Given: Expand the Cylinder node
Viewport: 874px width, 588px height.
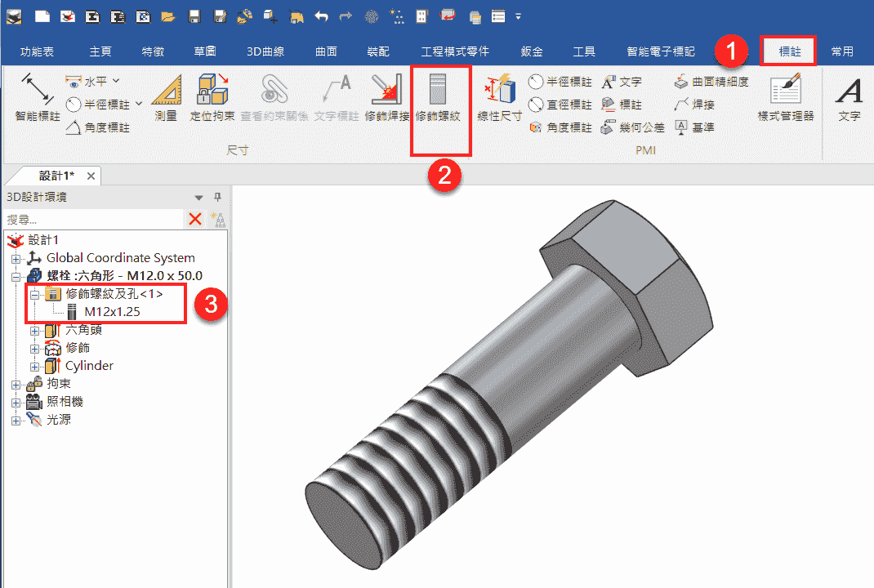Looking at the screenshot, I should tap(34, 367).
